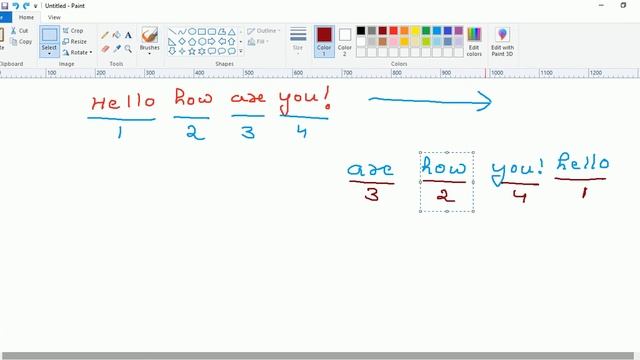Click the Select rectangle tool icon
Viewport: 640px width, 360px height.
pos(49,35)
